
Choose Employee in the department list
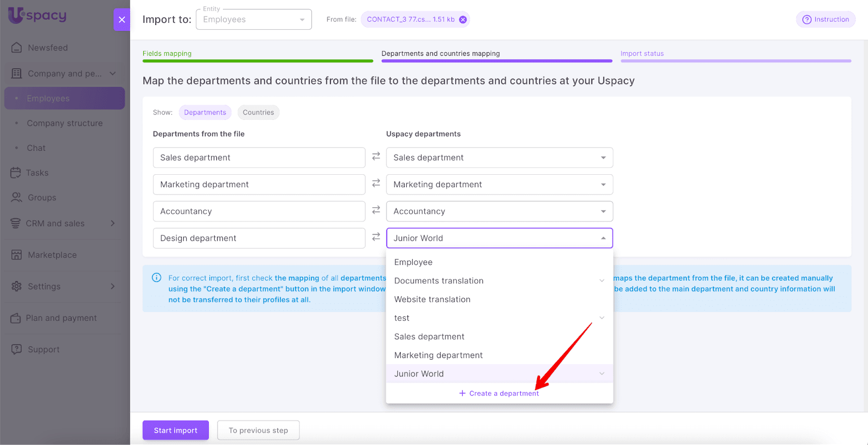point(413,262)
